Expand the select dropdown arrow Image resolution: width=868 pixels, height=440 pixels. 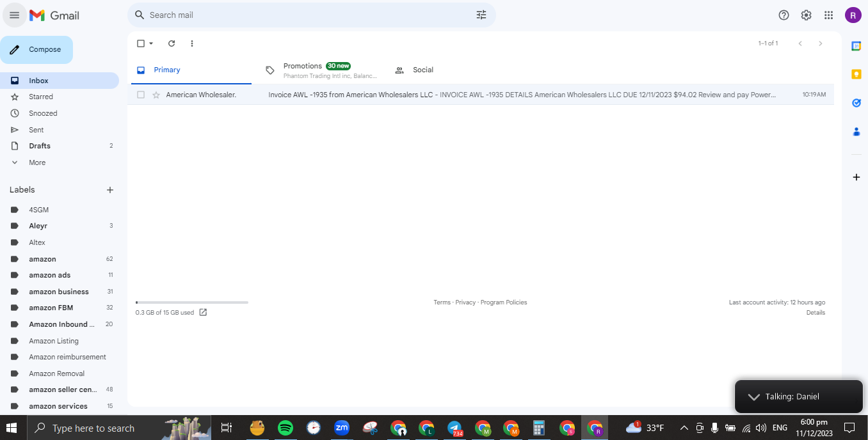coord(151,43)
